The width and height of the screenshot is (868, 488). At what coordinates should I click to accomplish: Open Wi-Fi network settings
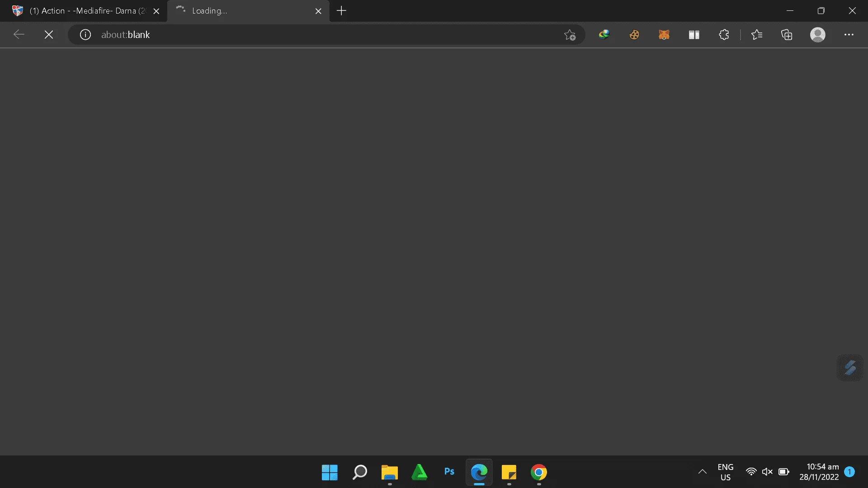751,472
